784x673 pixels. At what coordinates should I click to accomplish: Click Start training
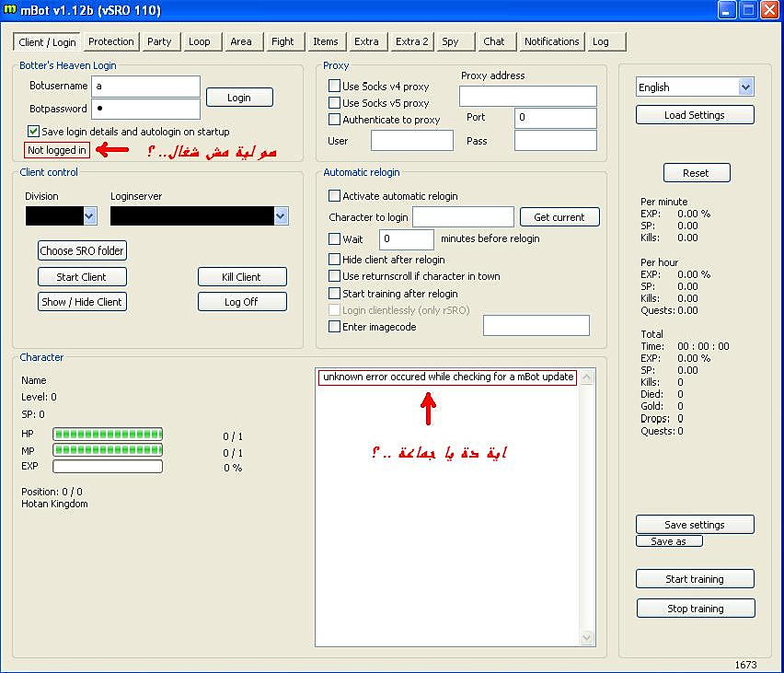(x=695, y=579)
